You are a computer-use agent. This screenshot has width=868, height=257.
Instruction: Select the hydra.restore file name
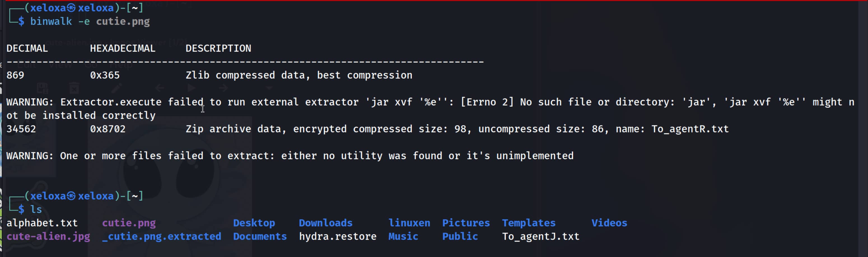click(x=338, y=237)
